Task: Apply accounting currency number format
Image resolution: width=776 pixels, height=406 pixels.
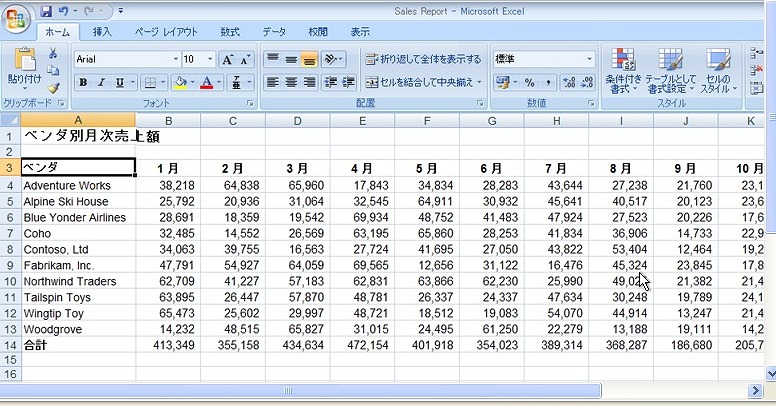Action: [503, 82]
